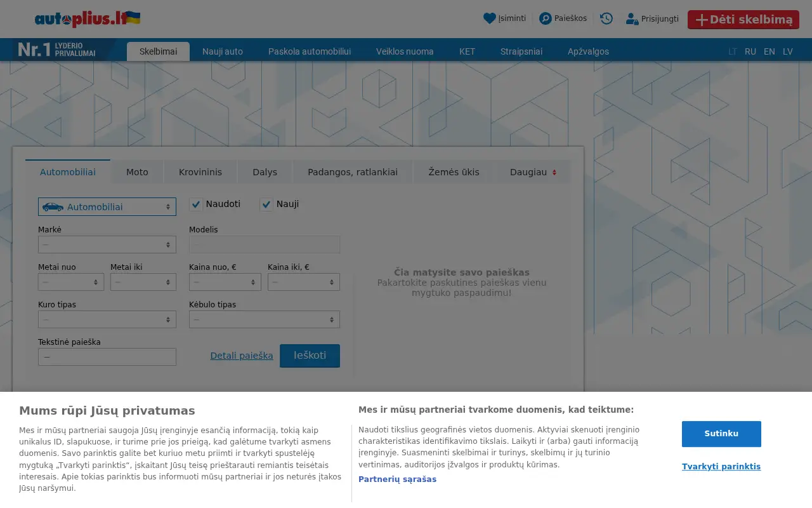Open the Metai nuo dropdown
The image size is (812, 508).
click(71, 282)
